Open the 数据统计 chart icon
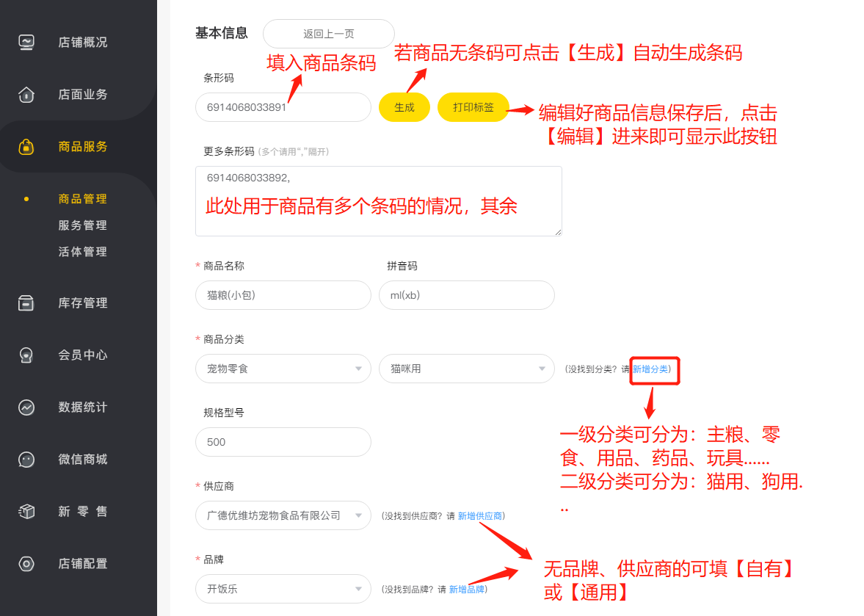This screenshot has height=616, width=864. [26, 407]
